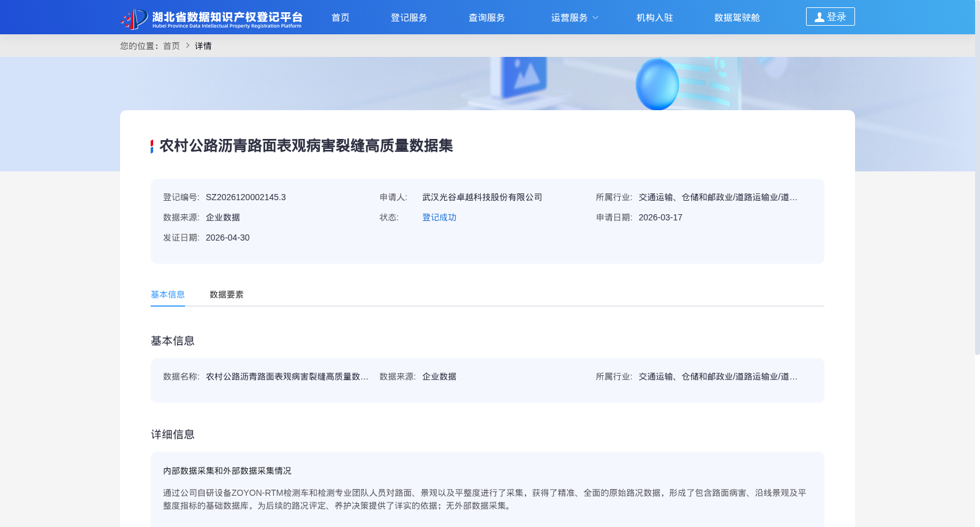Viewport: 980px width, 527px height.
Task: Click issue date 2026-04-30
Action: point(228,237)
